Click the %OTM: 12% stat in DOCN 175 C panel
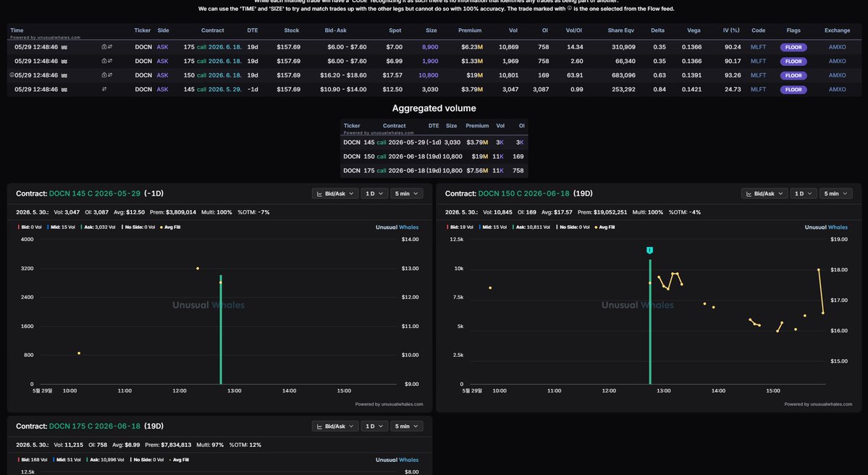Screen dimensions: 868x475 (x=245, y=445)
